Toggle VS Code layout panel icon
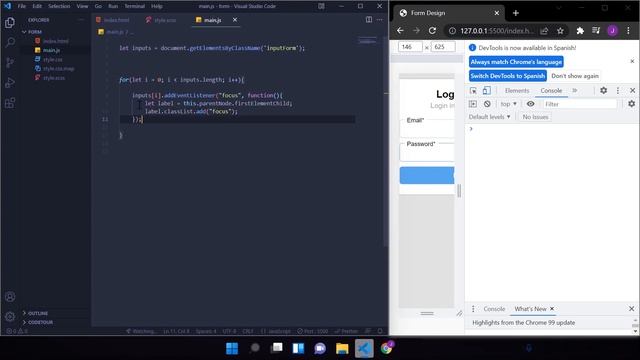The width and height of the screenshot is (640, 360). [322, 6]
